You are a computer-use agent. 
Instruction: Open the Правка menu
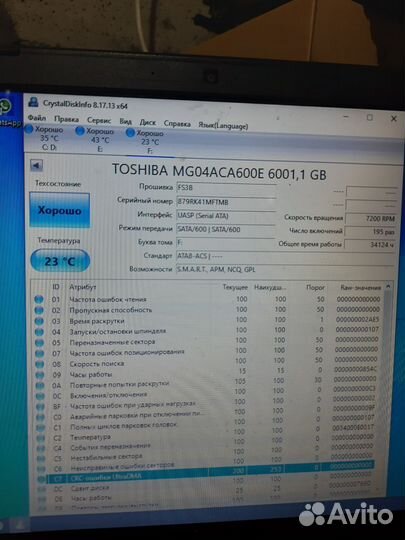pos(66,119)
